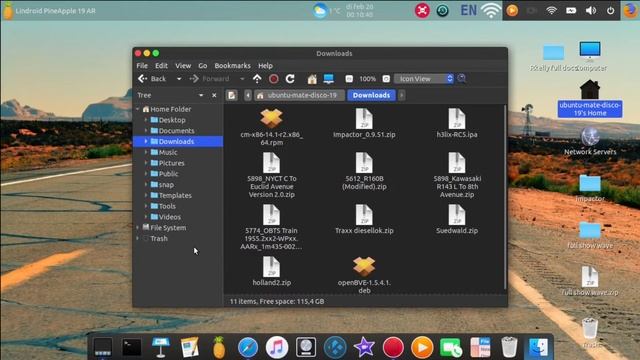Screen dimensions: 640x360
Task: Open the Kodi icon in the dock
Action: coord(335,347)
